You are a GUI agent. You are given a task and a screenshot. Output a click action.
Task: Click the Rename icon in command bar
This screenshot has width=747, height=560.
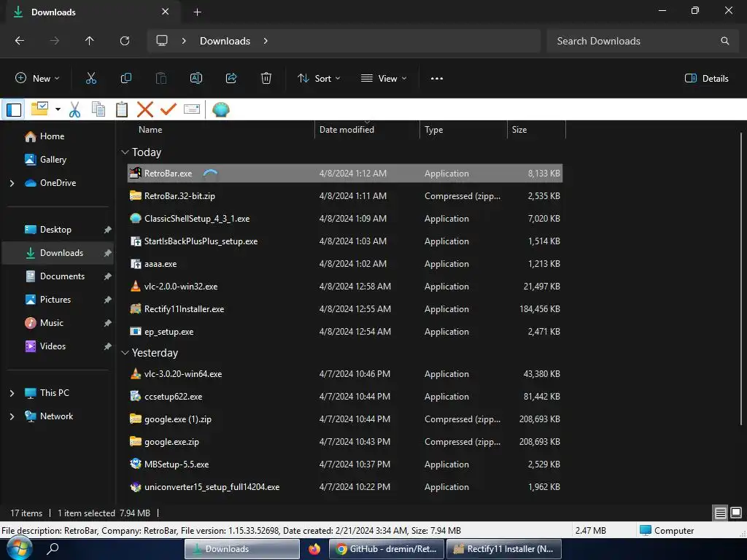pyautogui.click(x=196, y=78)
